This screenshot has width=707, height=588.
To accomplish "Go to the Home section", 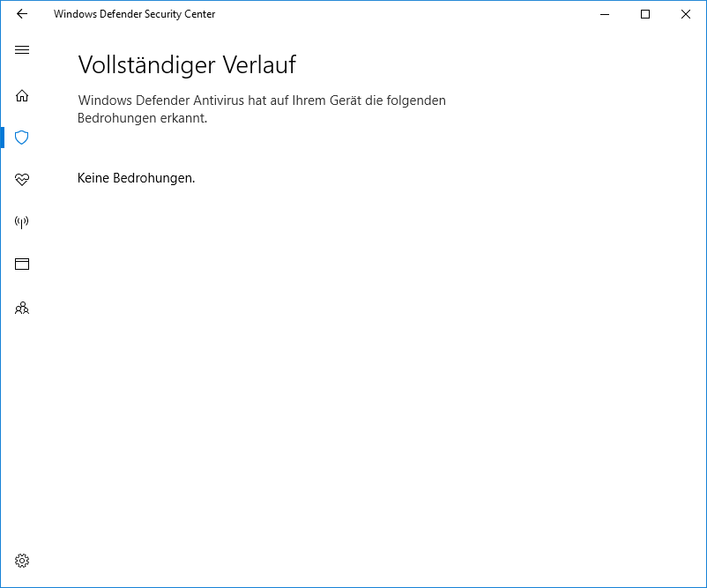I will pos(22,95).
